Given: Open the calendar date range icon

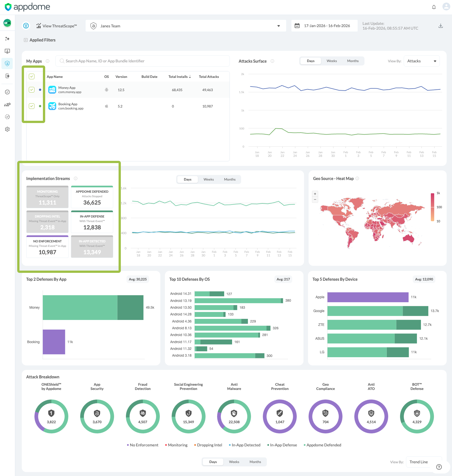Looking at the screenshot, I should pyautogui.click(x=297, y=26).
